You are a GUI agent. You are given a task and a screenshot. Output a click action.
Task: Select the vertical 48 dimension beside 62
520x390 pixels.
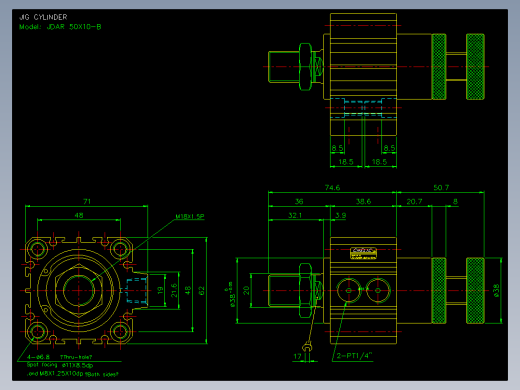(x=188, y=290)
